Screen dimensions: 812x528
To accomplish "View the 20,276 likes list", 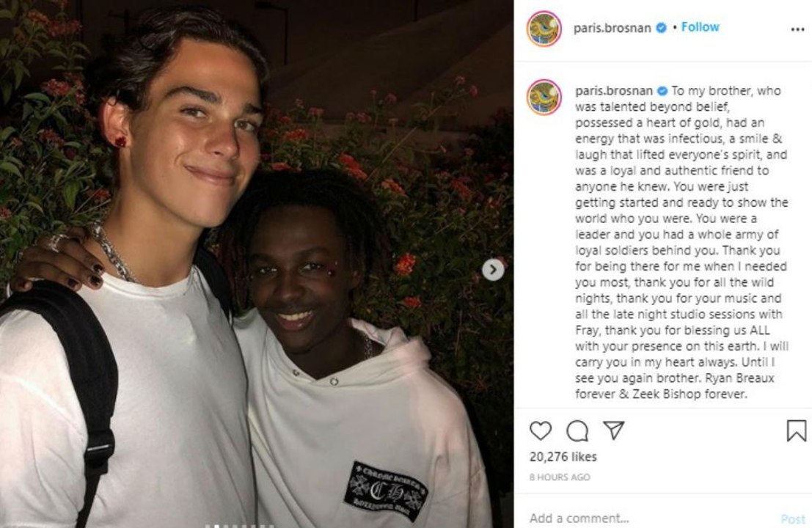I will [563, 457].
